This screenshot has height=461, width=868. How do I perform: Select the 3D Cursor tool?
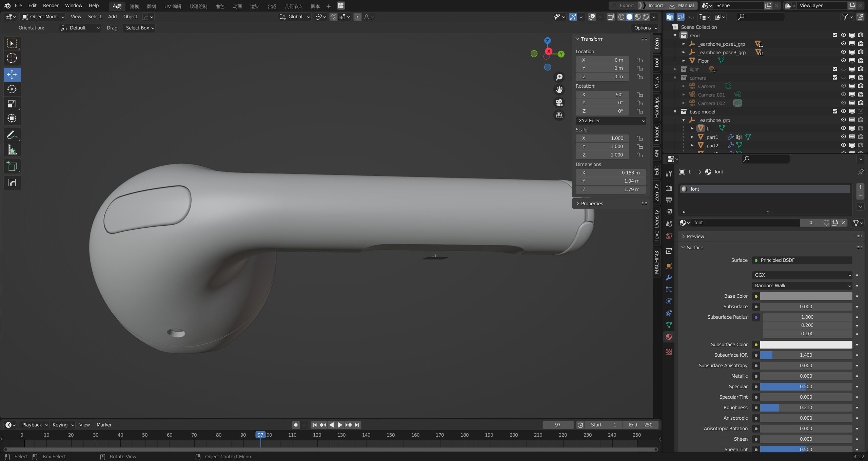(x=12, y=58)
